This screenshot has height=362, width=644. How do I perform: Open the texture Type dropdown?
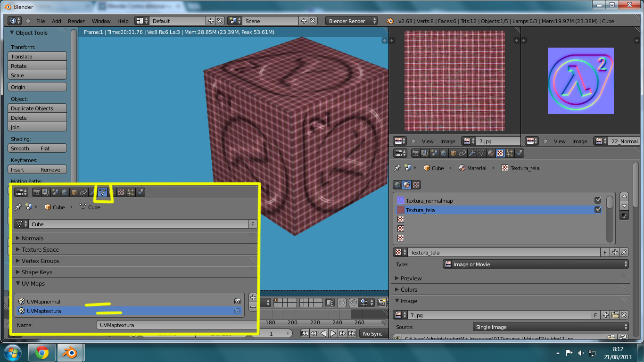click(536, 264)
